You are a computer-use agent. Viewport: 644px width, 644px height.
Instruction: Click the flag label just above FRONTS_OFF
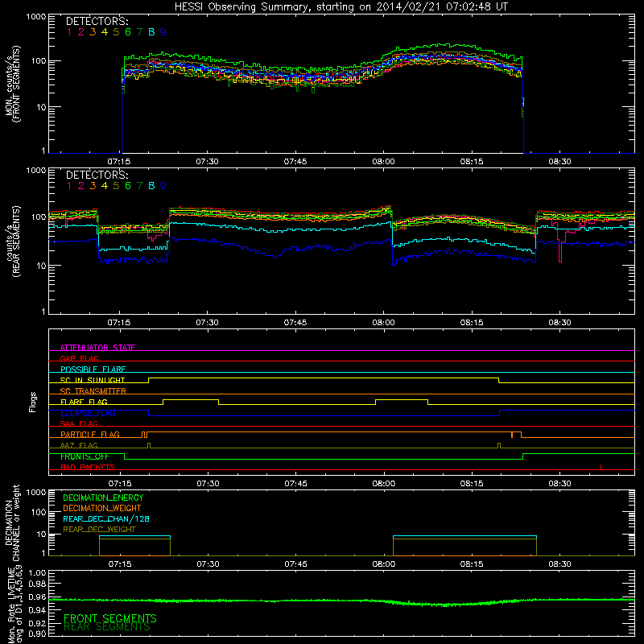(79, 446)
